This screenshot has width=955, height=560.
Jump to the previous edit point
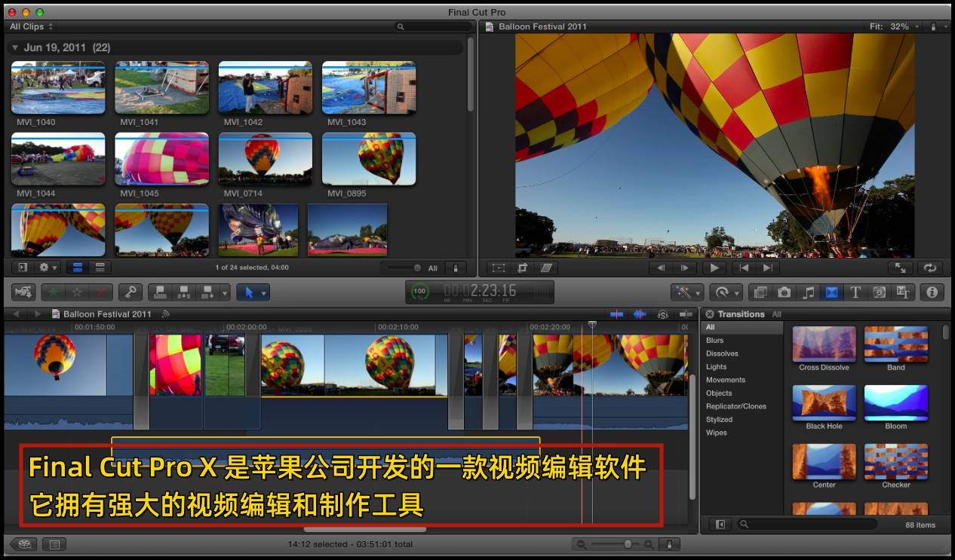click(x=744, y=268)
